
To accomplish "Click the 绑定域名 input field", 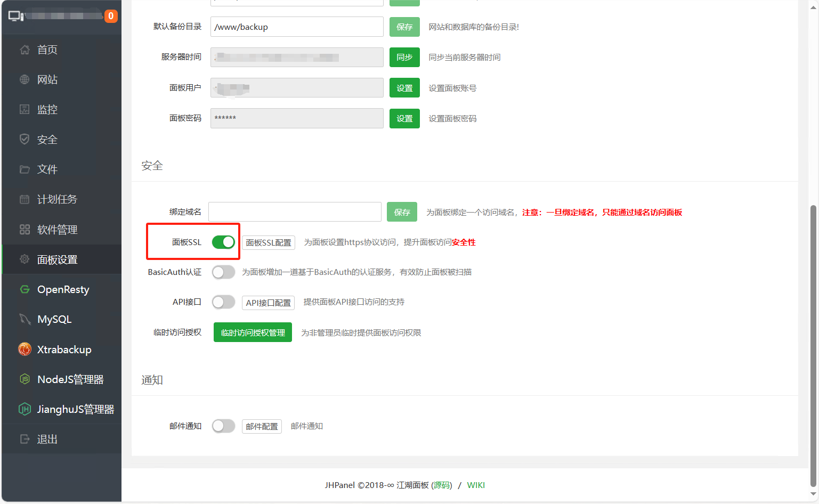I will (294, 212).
